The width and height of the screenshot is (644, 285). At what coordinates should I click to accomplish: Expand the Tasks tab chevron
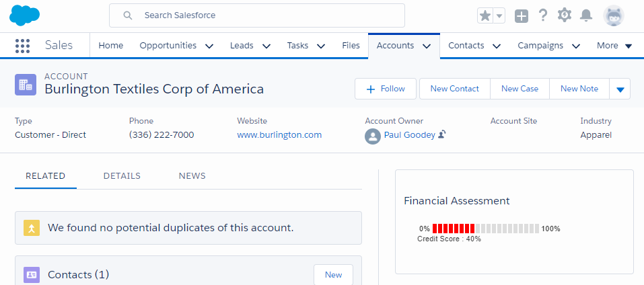[x=321, y=46]
